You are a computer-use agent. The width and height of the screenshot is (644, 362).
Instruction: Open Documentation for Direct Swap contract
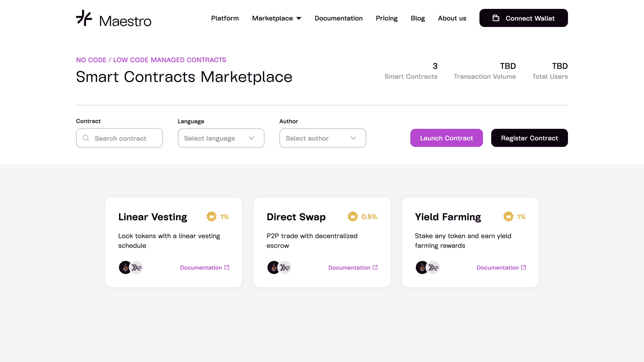(x=350, y=267)
